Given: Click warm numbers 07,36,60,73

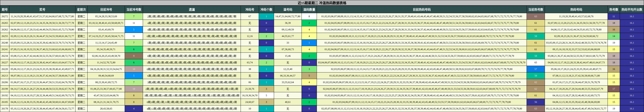Looking at the screenshot, I should point(288,49).
